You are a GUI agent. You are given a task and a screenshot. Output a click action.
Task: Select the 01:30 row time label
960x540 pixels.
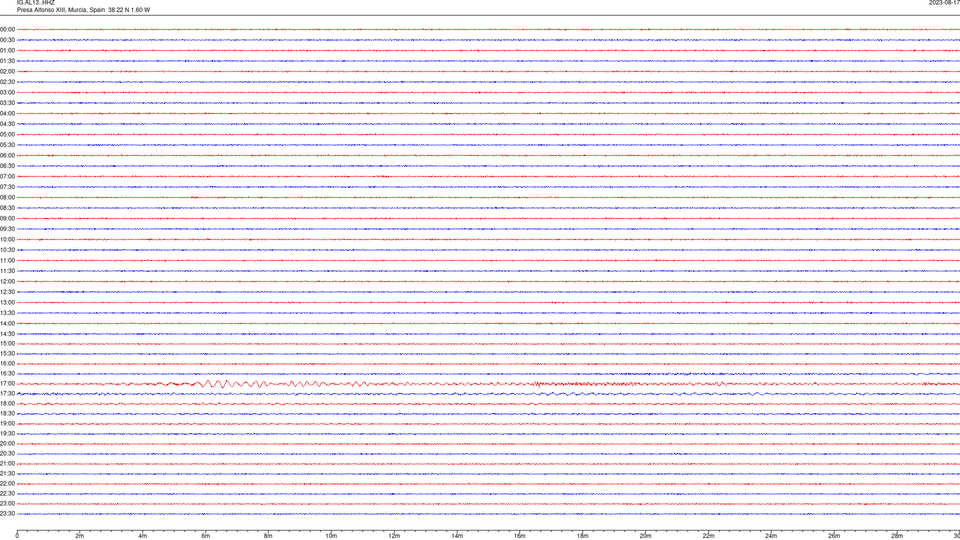tap(7, 61)
